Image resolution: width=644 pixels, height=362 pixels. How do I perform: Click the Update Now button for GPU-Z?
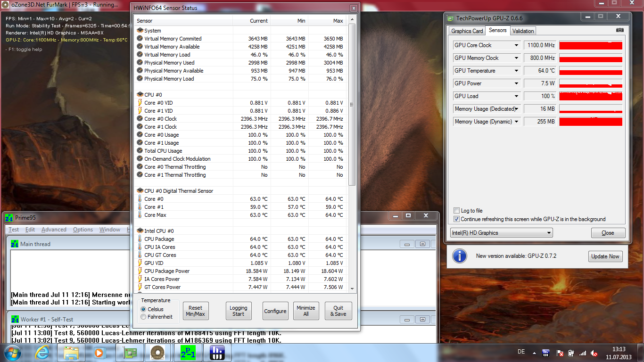pyautogui.click(x=605, y=256)
